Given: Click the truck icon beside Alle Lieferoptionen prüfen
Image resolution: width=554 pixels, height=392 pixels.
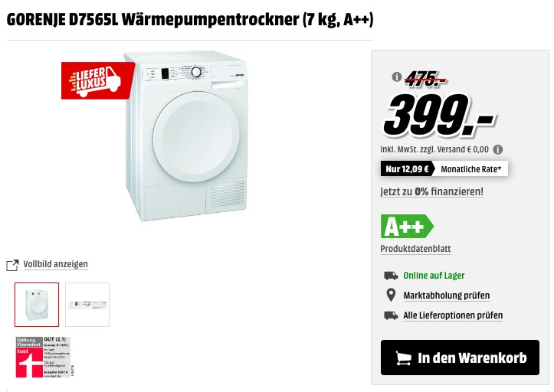Looking at the screenshot, I should click(x=391, y=315).
